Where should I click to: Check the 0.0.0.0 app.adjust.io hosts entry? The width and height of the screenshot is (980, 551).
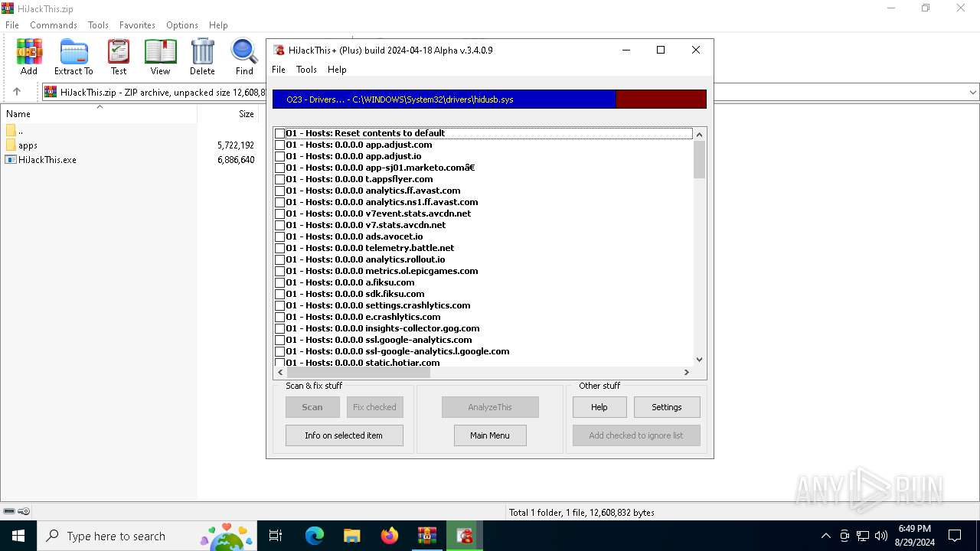point(280,156)
